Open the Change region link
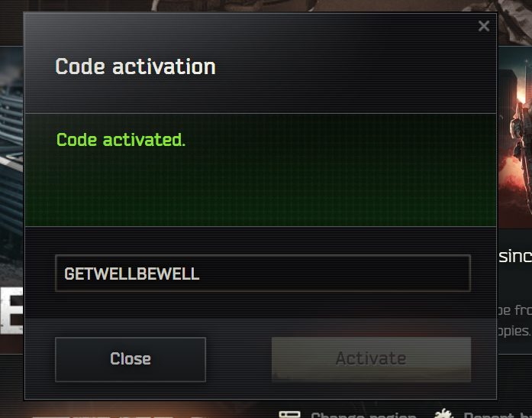 tap(363, 415)
